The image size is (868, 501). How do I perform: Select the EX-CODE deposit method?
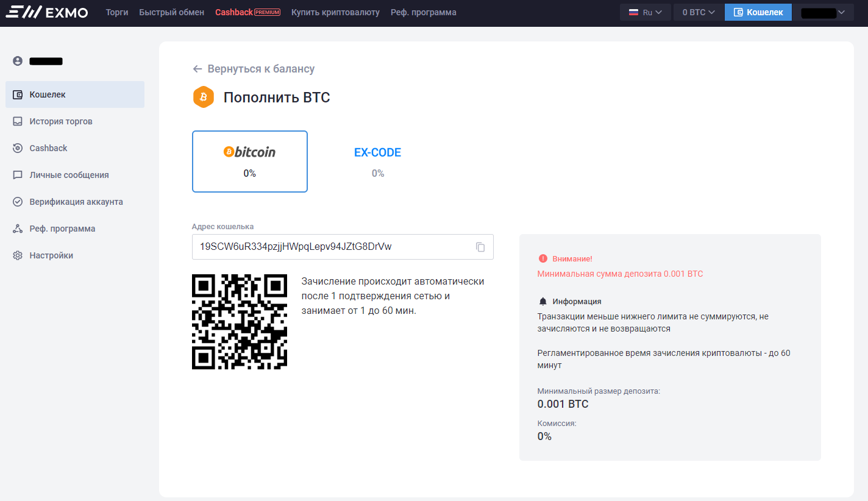pos(378,162)
